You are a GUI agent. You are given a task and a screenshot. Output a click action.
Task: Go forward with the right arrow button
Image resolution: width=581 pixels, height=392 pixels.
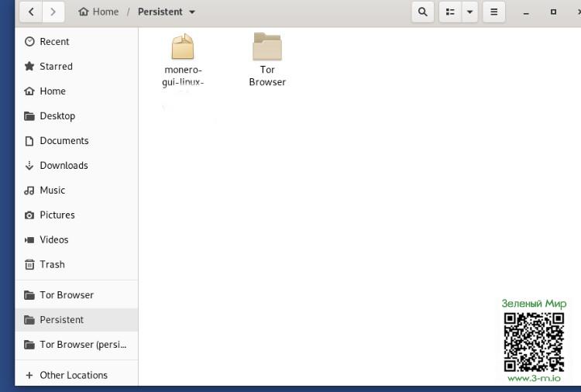[53, 12]
